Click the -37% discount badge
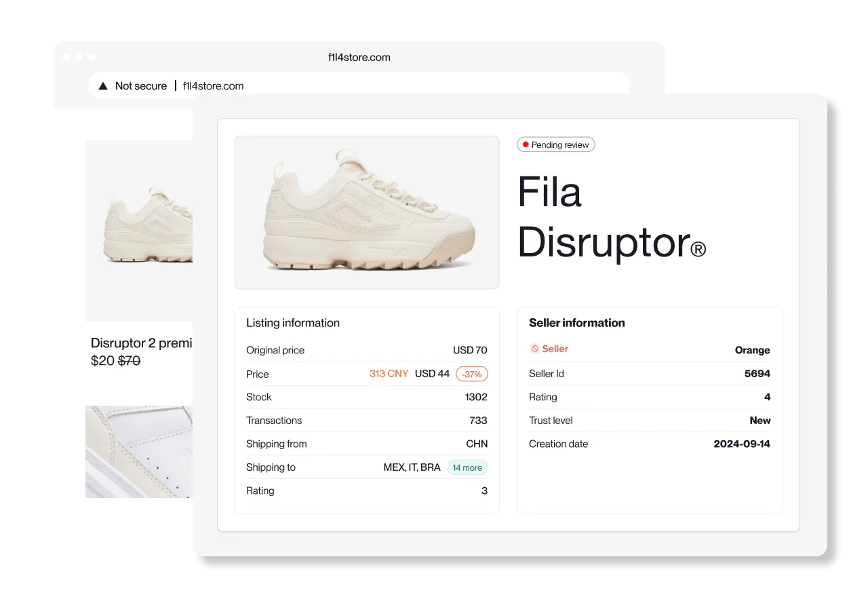The image size is (868, 597). (471, 374)
